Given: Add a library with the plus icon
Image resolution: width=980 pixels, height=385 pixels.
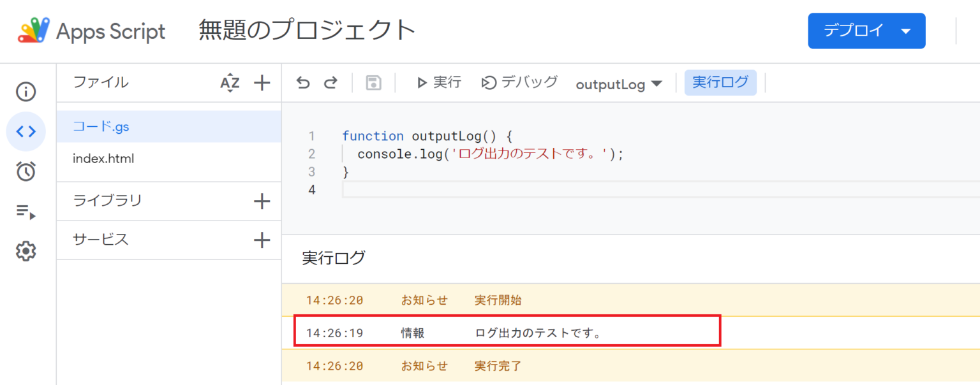Looking at the screenshot, I should click(x=262, y=201).
